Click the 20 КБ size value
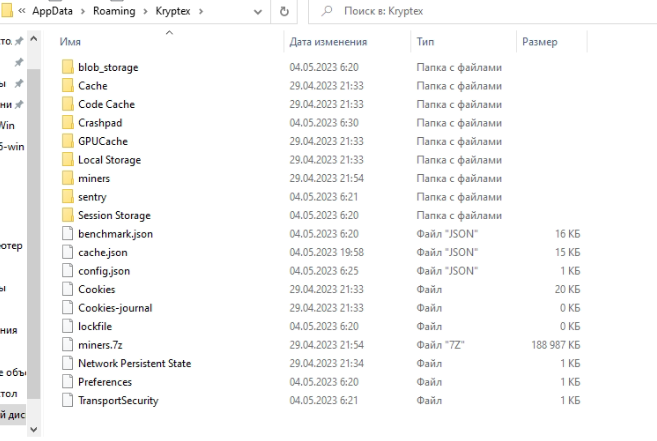The width and height of the screenshot is (657, 441). 567,289
